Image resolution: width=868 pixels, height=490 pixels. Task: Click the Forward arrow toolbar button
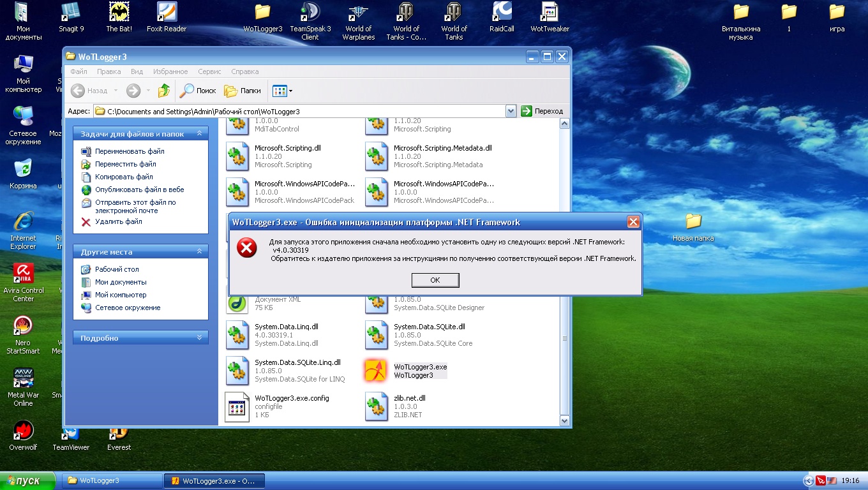(x=133, y=91)
